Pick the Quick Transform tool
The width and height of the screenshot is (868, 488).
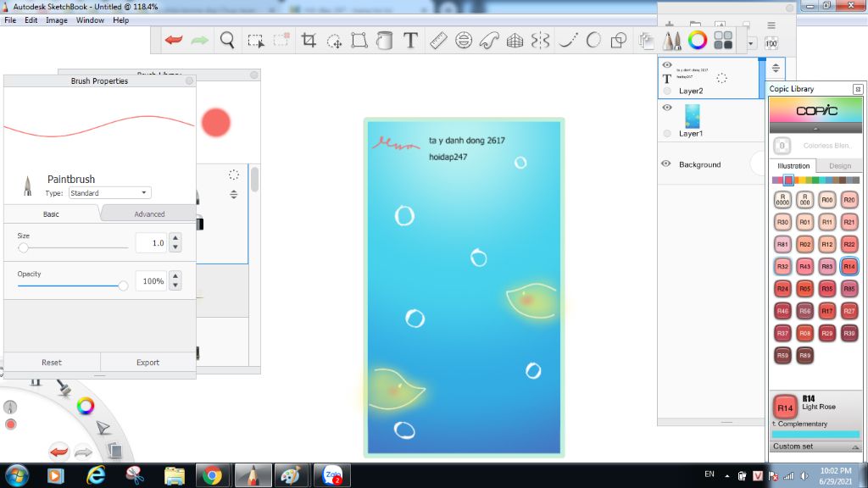(334, 41)
